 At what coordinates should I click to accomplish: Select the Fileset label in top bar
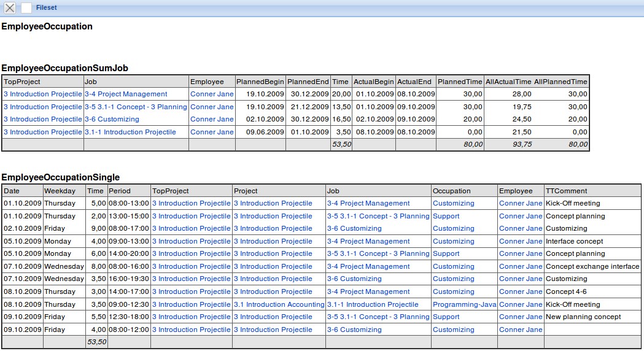(46, 8)
